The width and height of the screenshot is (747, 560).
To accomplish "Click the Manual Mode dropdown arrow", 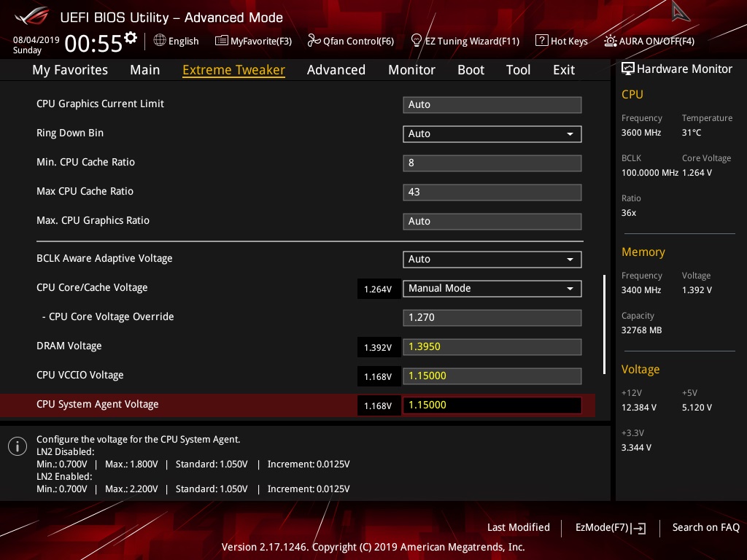I will (x=570, y=289).
